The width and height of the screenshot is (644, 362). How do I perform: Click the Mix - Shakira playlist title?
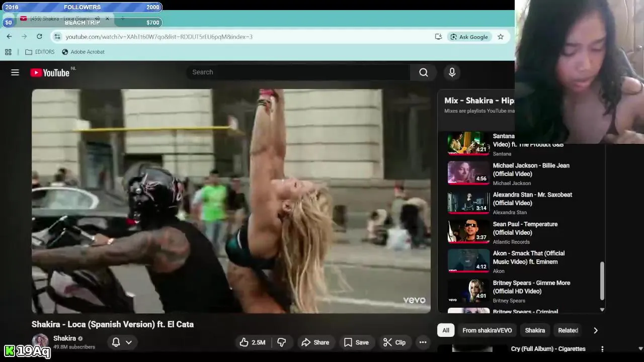tap(479, 101)
